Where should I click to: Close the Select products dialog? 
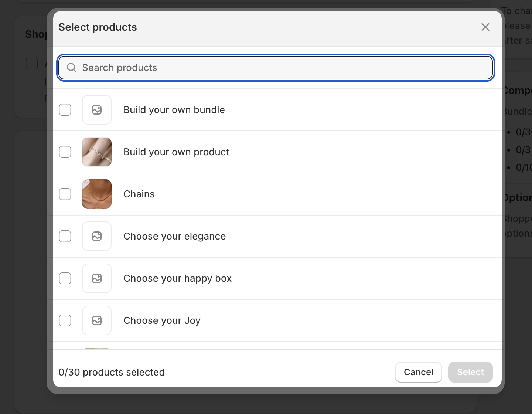pyautogui.click(x=485, y=27)
